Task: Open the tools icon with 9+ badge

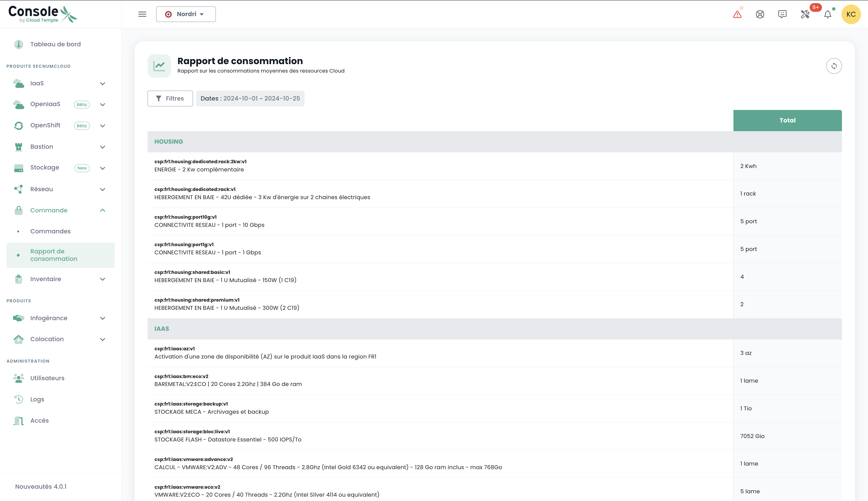Action: (805, 14)
